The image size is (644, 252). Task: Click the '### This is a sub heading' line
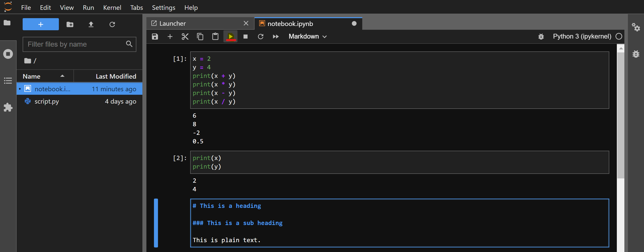coord(237,223)
